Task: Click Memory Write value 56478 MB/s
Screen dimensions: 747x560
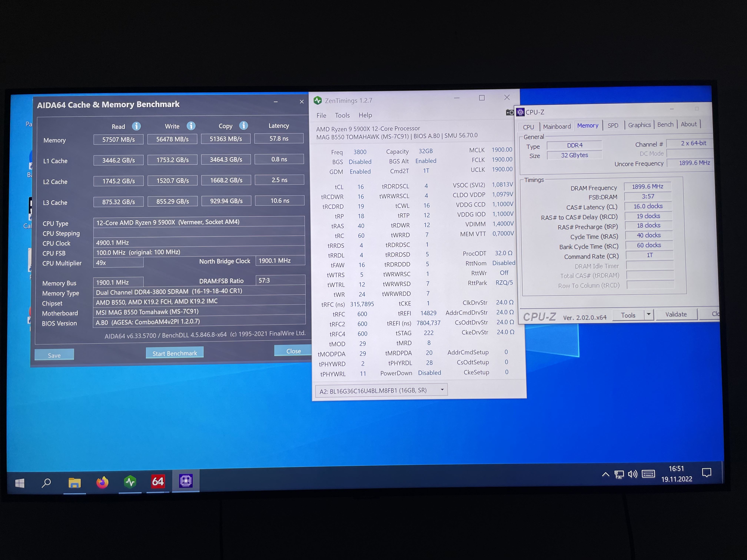Action: coord(172,139)
